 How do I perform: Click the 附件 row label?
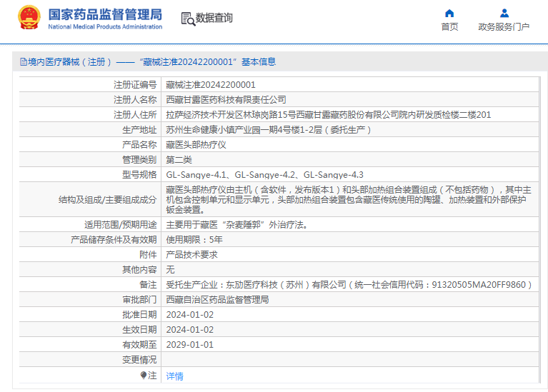point(148,255)
